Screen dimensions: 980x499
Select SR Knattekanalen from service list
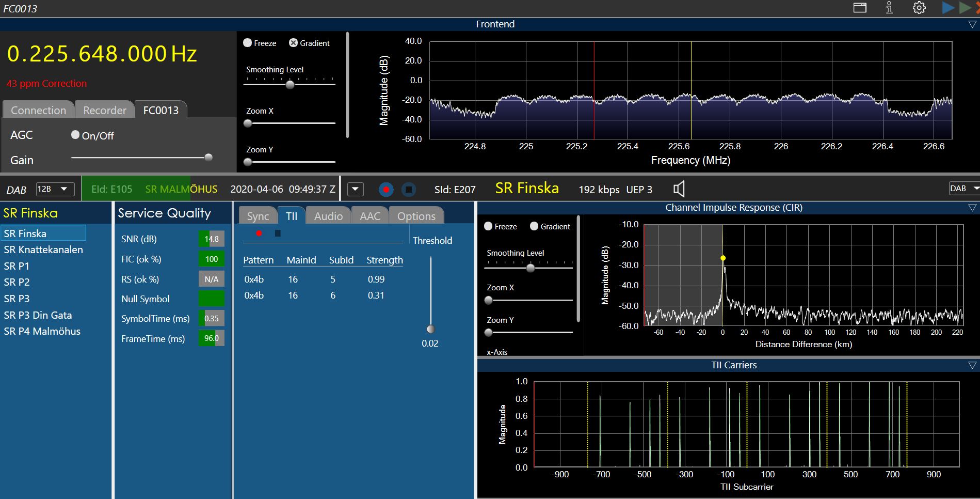(43, 249)
